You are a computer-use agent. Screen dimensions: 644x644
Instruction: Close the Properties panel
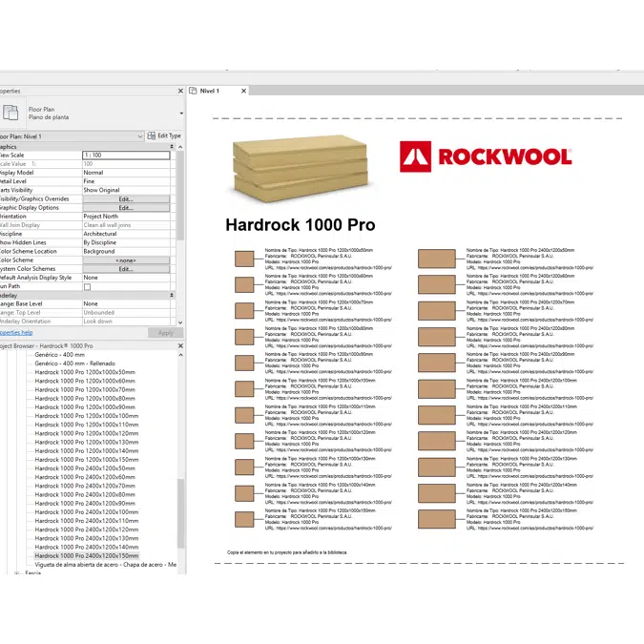[x=180, y=91]
